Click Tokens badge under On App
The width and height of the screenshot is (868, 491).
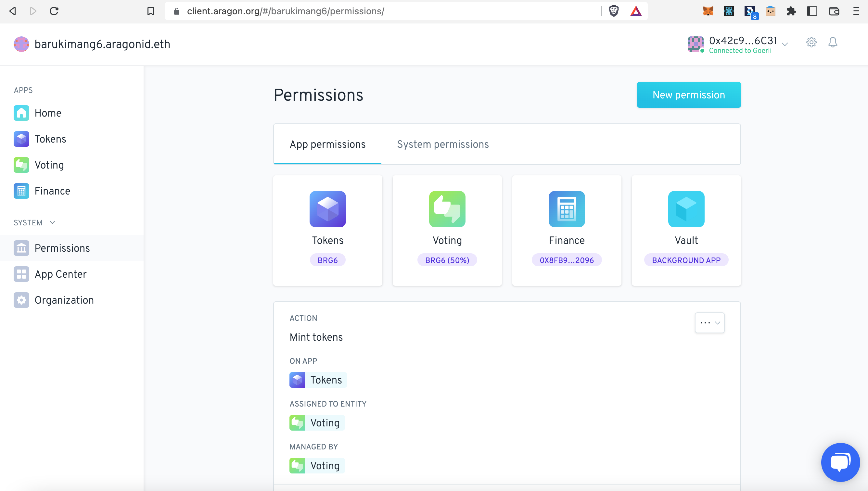coord(318,380)
